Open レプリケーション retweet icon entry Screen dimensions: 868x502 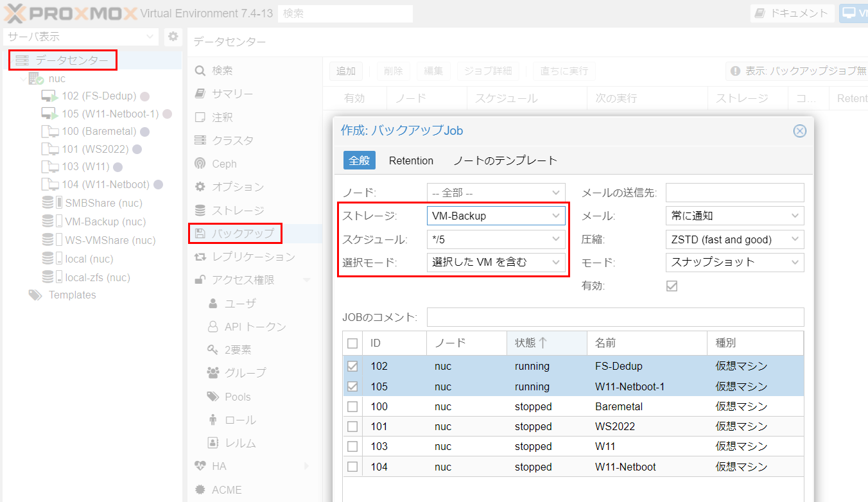(x=255, y=257)
